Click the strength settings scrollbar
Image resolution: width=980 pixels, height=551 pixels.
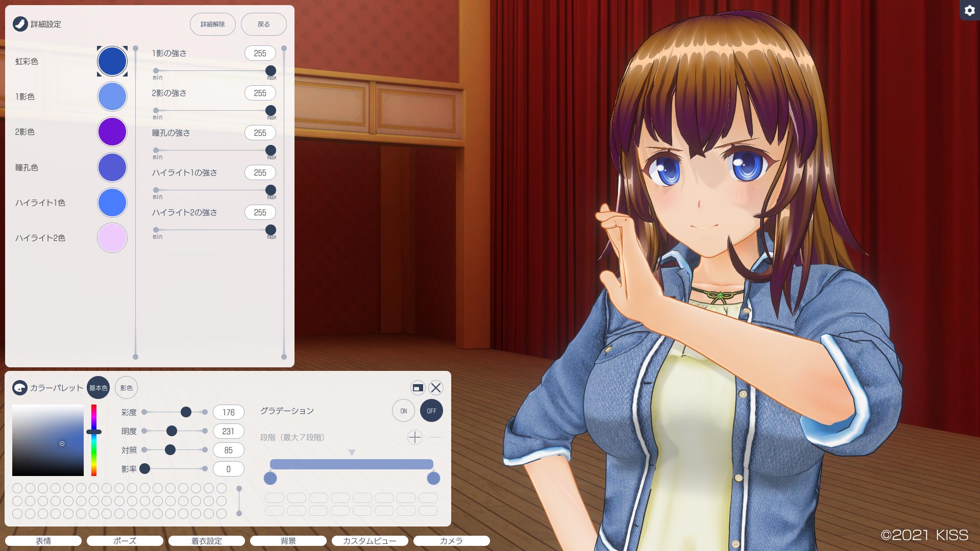[x=284, y=203]
